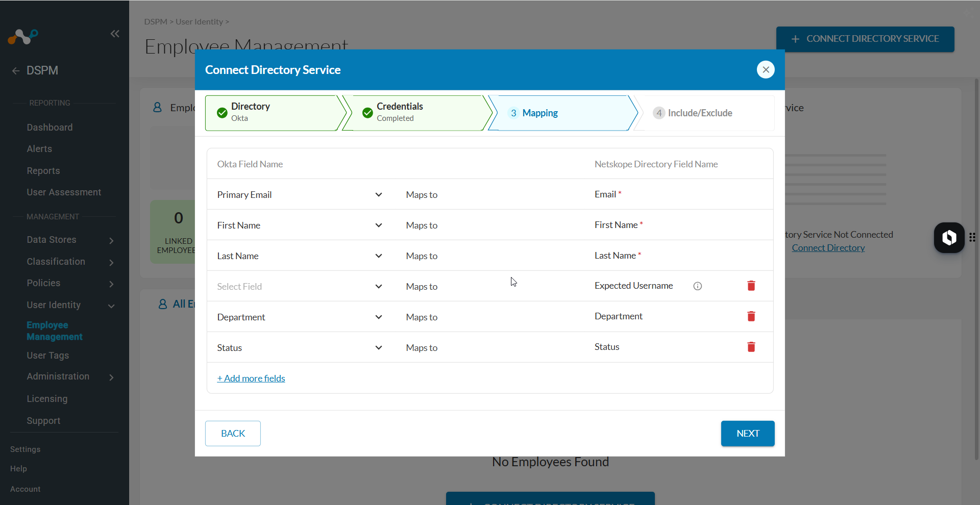The width and height of the screenshot is (980, 505).
Task: Open the First Name field dropdown
Action: 300,225
